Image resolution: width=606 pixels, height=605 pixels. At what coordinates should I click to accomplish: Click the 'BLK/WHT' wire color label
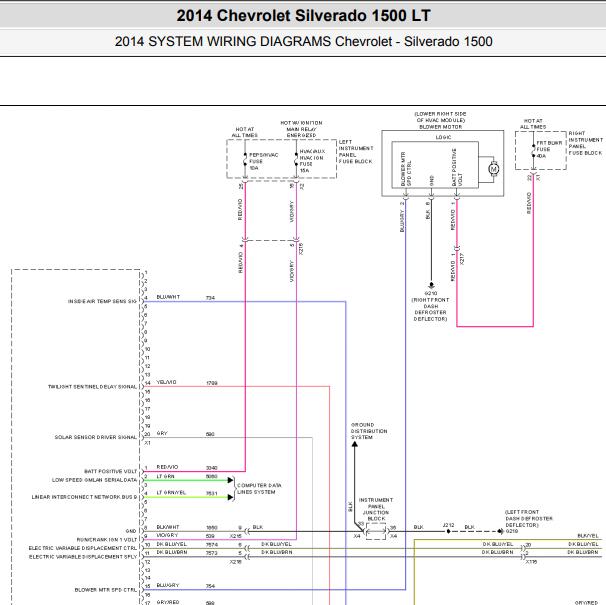[168, 527]
